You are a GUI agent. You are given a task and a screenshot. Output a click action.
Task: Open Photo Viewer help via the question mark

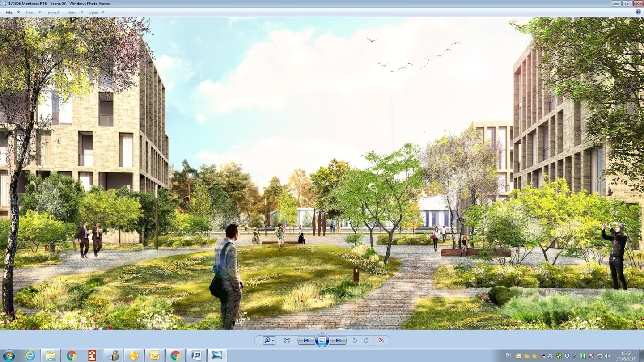[639, 12]
